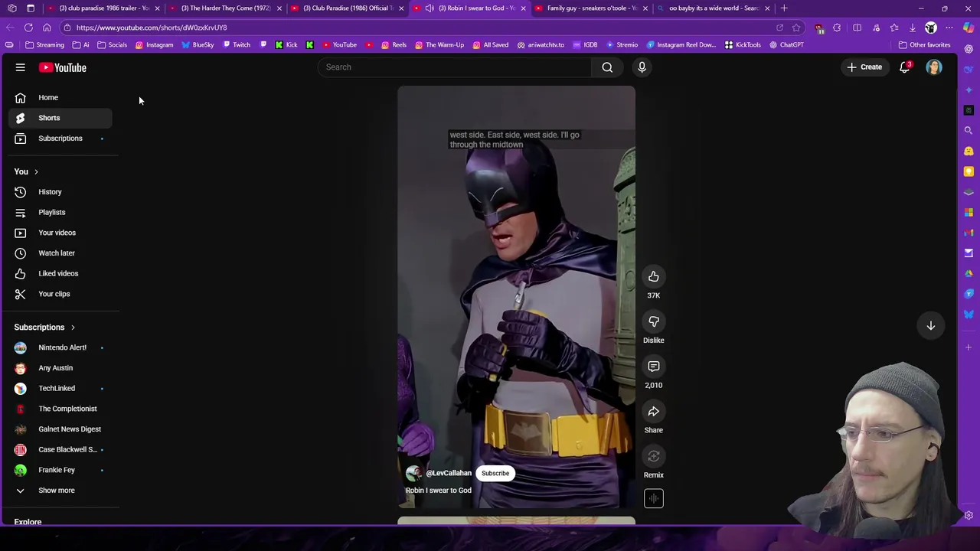The height and width of the screenshot is (551, 980).
Task: Switch to Club Paradise (1986) Official tab
Action: point(347,8)
